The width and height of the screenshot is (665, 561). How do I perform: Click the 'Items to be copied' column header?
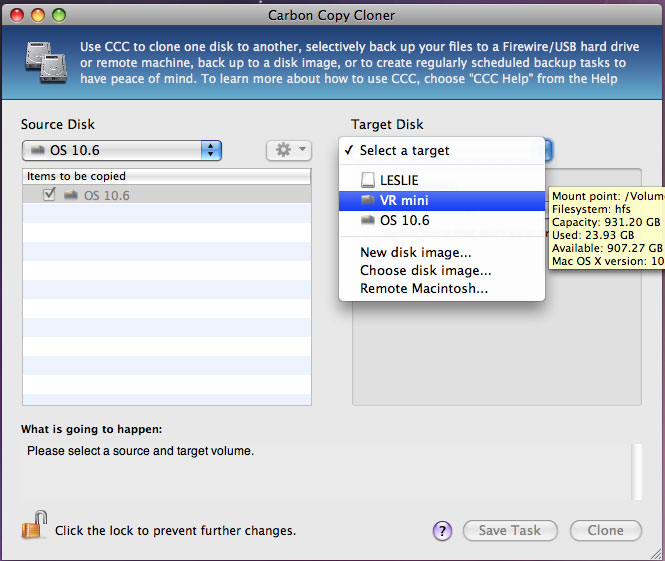click(x=167, y=176)
